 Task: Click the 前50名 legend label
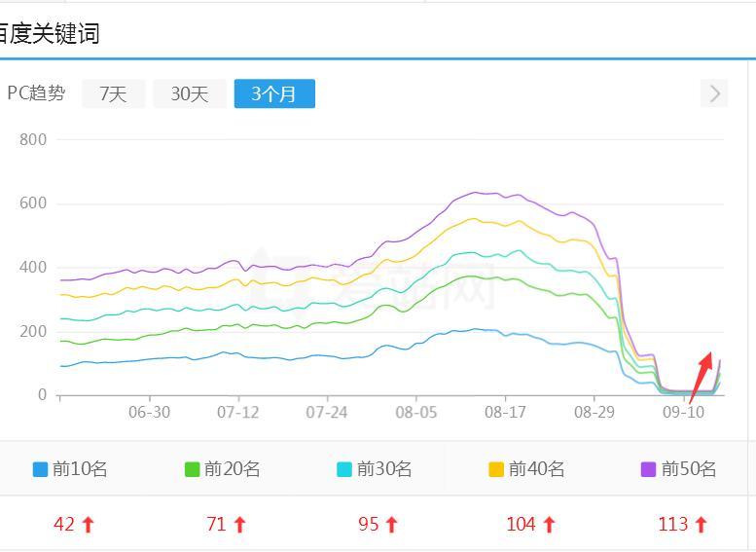coord(689,469)
